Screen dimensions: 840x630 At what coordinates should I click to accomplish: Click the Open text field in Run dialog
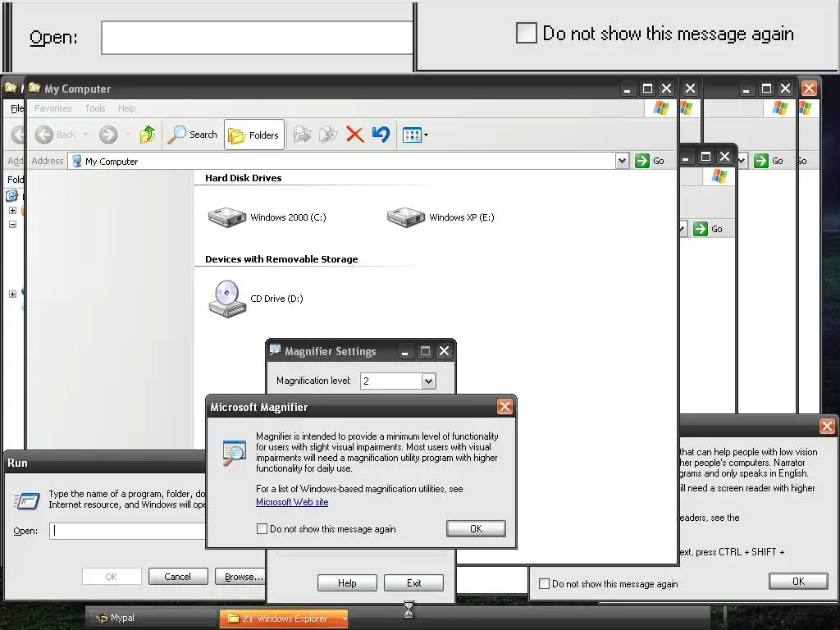click(127, 531)
